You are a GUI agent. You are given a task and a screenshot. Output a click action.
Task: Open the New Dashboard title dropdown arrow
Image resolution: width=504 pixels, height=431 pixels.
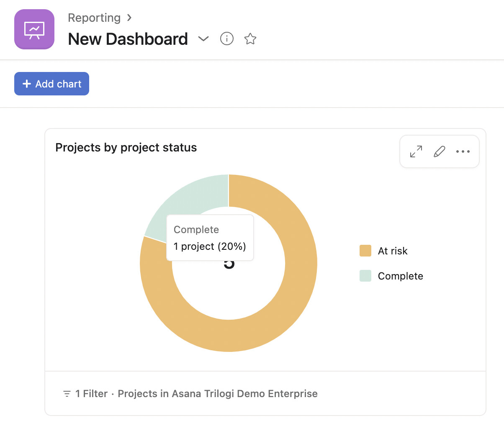[x=203, y=39]
